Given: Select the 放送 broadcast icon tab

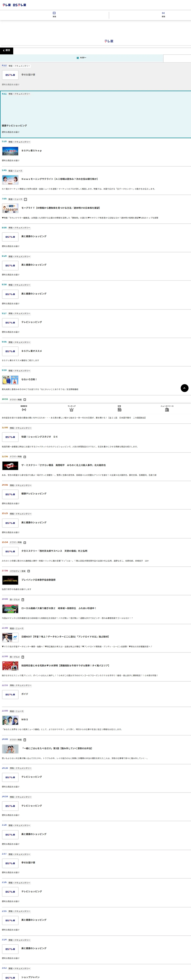Looking at the screenshot, I should click(54, 15).
